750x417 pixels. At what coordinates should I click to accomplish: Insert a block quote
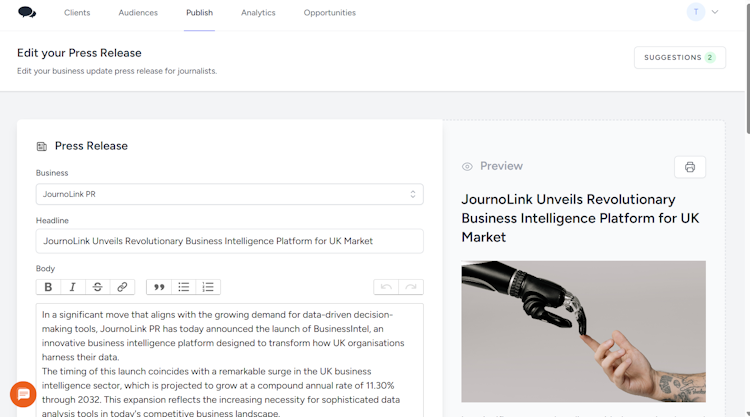(159, 287)
